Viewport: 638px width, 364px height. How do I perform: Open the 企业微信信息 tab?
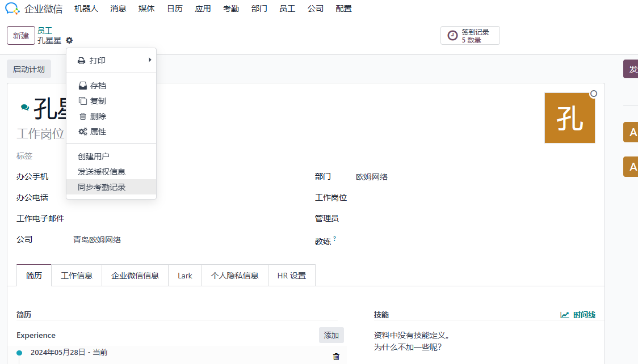[x=135, y=276]
